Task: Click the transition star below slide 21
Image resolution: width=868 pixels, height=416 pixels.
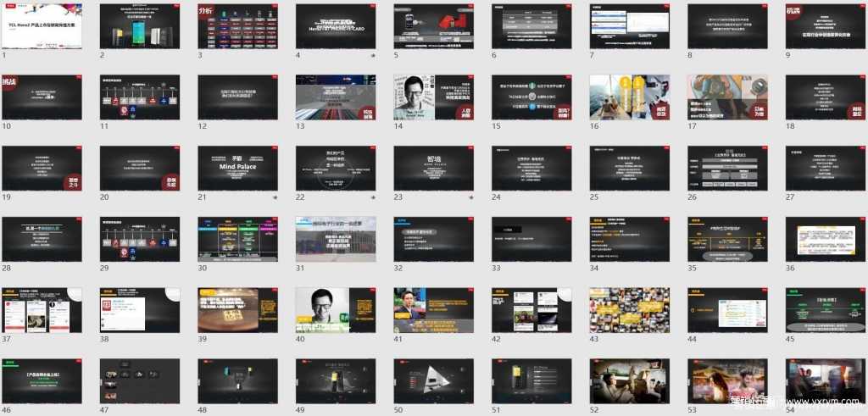Action: coord(275,197)
